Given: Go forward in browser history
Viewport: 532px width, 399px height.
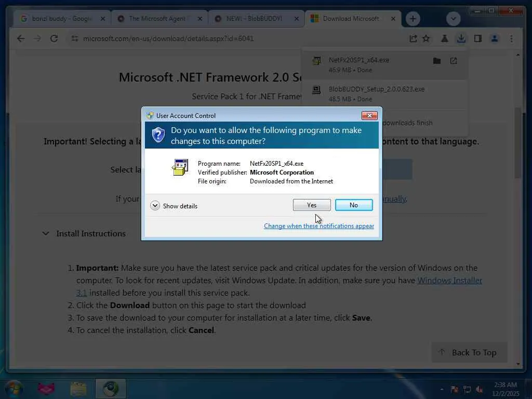Looking at the screenshot, I should [x=37, y=38].
